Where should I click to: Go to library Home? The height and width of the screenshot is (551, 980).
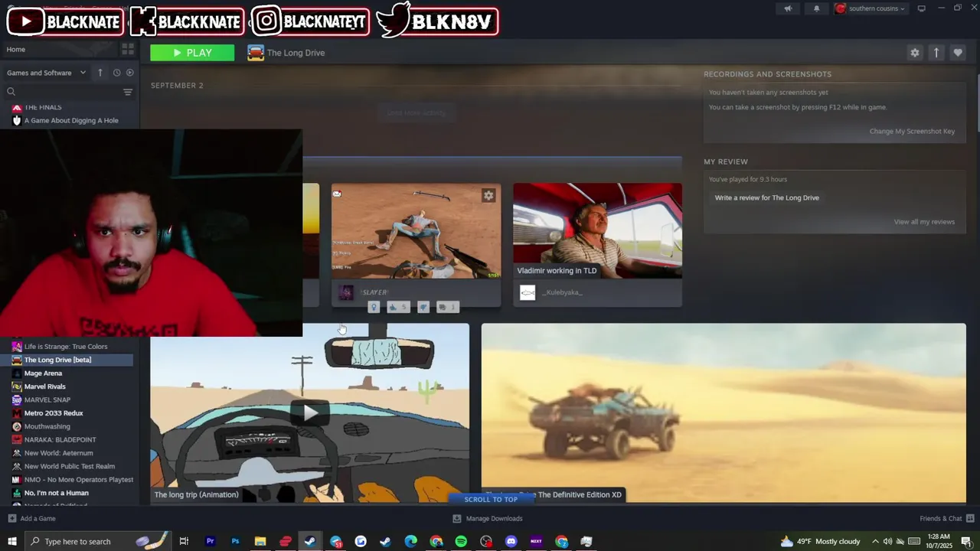(x=16, y=49)
